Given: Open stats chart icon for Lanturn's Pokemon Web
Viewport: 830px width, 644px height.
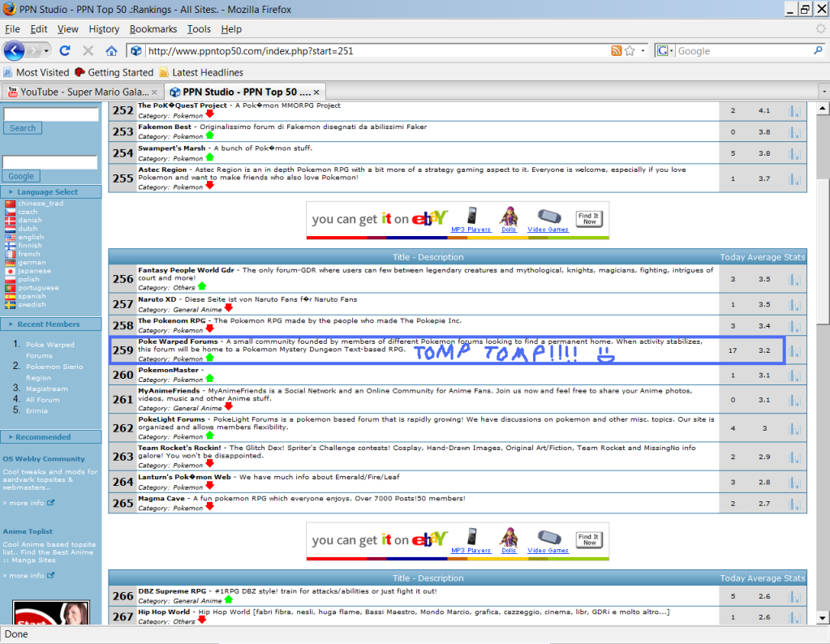Looking at the screenshot, I should coord(795,483).
